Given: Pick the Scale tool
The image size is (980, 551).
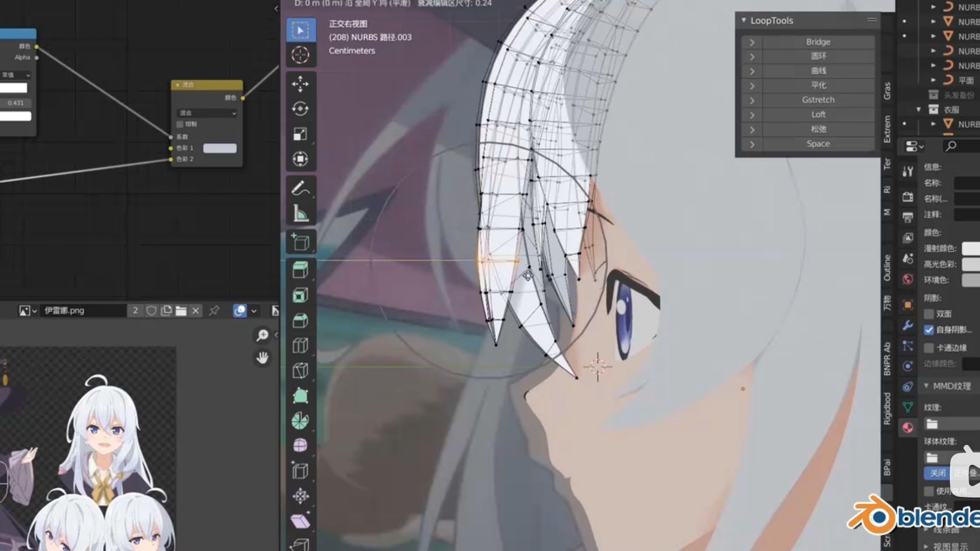Looking at the screenshot, I should pos(300,134).
